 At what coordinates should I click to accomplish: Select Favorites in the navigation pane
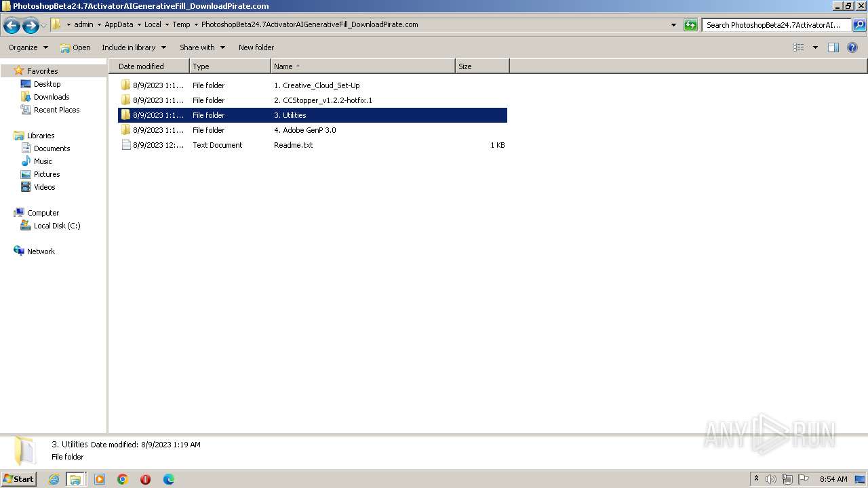click(x=42, y=71)
